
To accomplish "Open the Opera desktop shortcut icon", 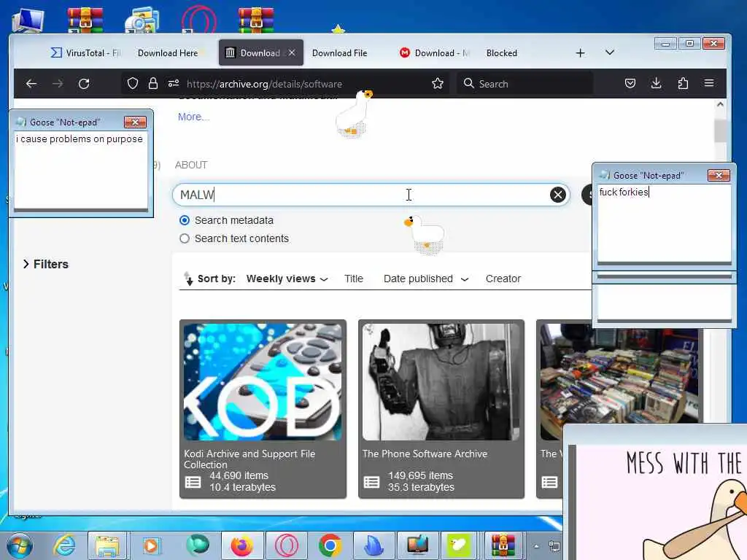I will [x=199, y=20].
